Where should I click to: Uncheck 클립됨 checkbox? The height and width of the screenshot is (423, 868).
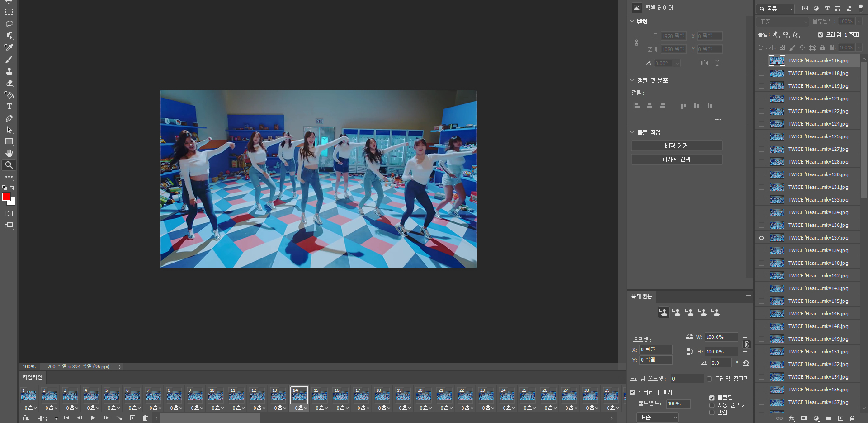[x=712, y=398]
